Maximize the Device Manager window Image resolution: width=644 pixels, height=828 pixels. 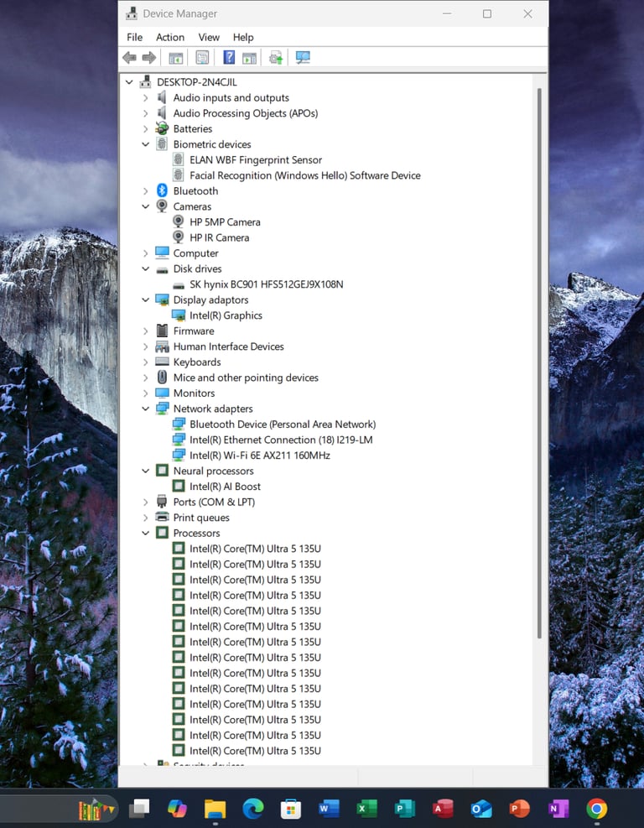[487, 13]
